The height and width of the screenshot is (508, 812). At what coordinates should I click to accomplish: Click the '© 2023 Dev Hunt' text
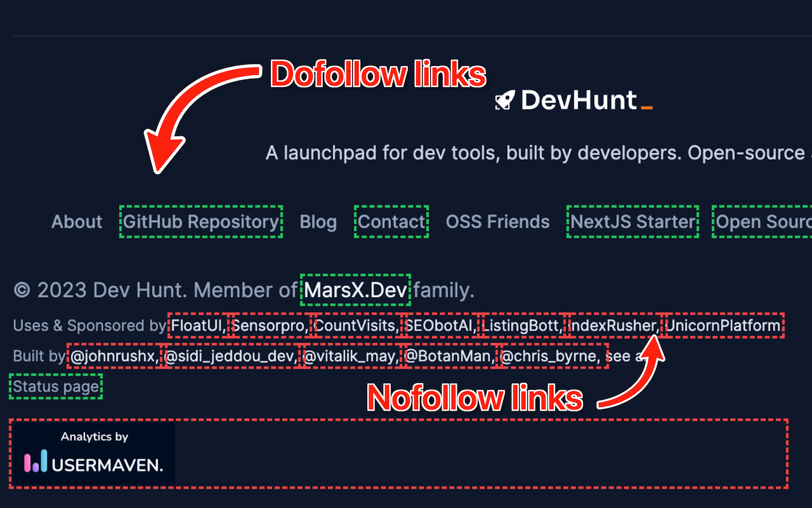[100, 290]
